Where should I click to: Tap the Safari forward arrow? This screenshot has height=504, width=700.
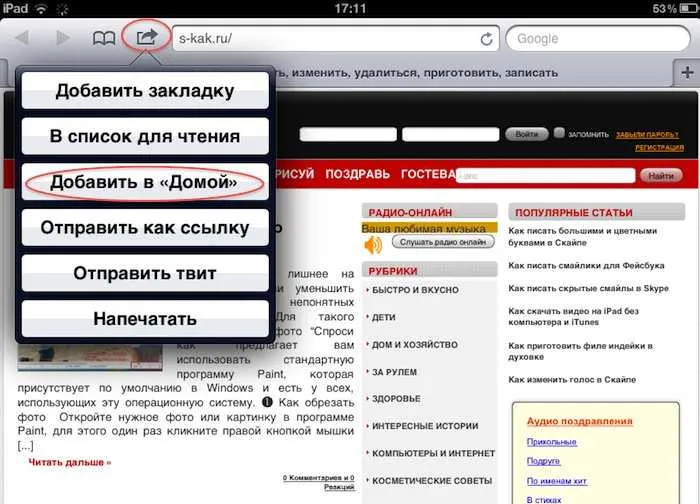pyautogui.click(x=63, y=38)
